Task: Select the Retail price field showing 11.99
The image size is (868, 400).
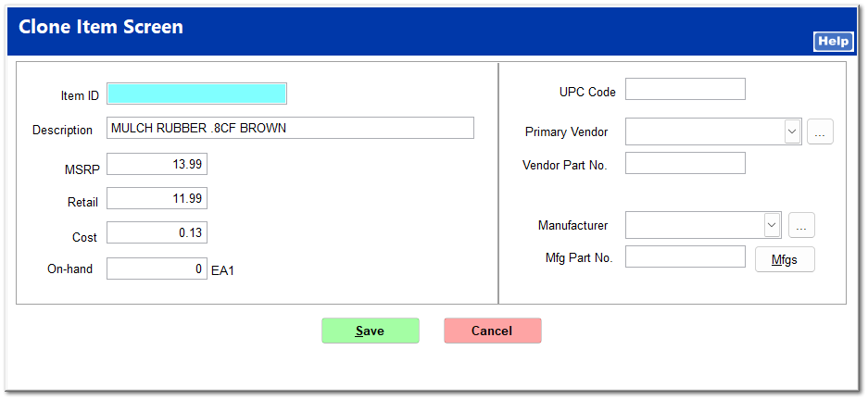Action: coord(157,199)
